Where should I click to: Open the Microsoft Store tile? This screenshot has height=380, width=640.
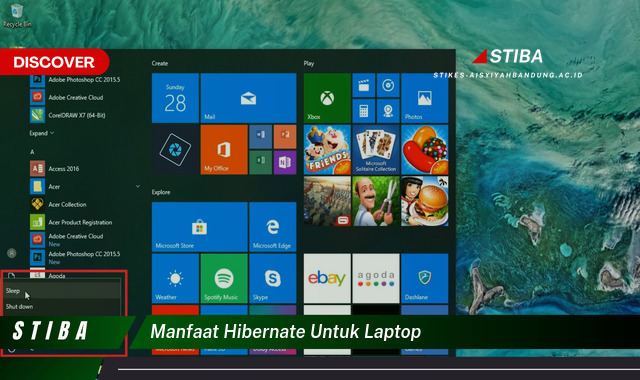[200, 227]
